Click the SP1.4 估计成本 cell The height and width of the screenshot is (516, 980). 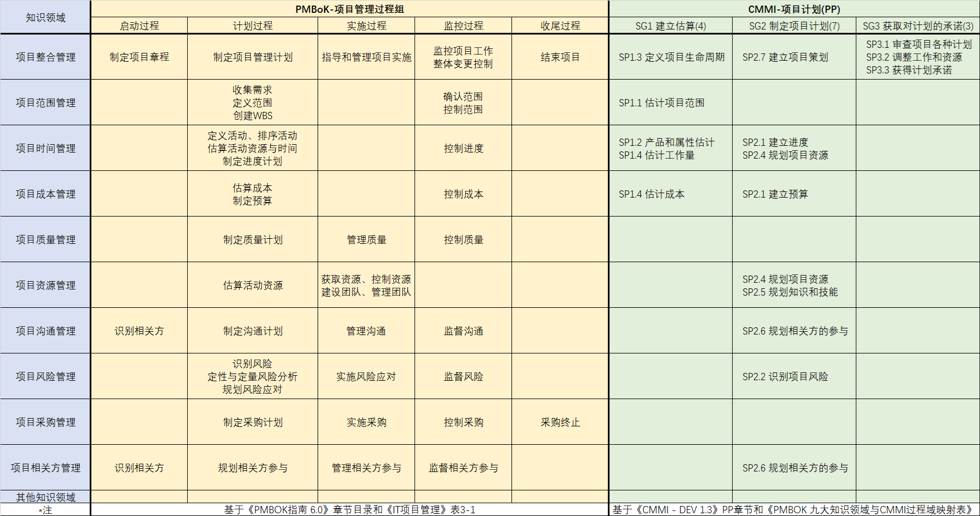click(671, 194)
